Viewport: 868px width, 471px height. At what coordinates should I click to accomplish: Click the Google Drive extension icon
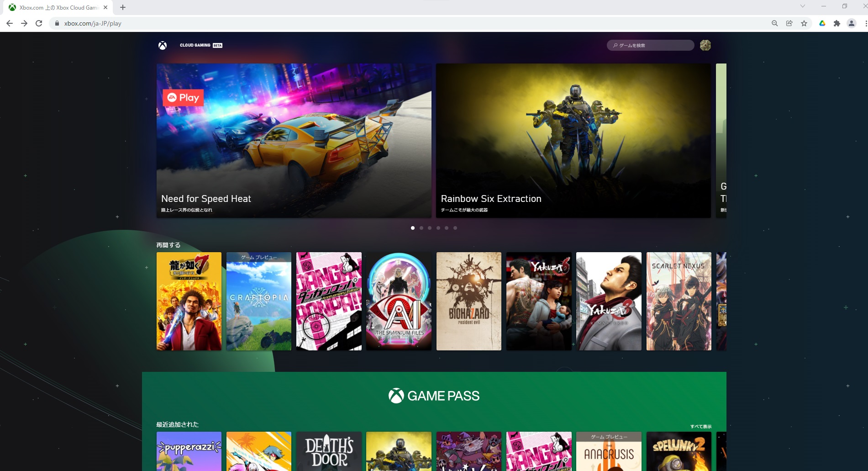tap(822, 23)
